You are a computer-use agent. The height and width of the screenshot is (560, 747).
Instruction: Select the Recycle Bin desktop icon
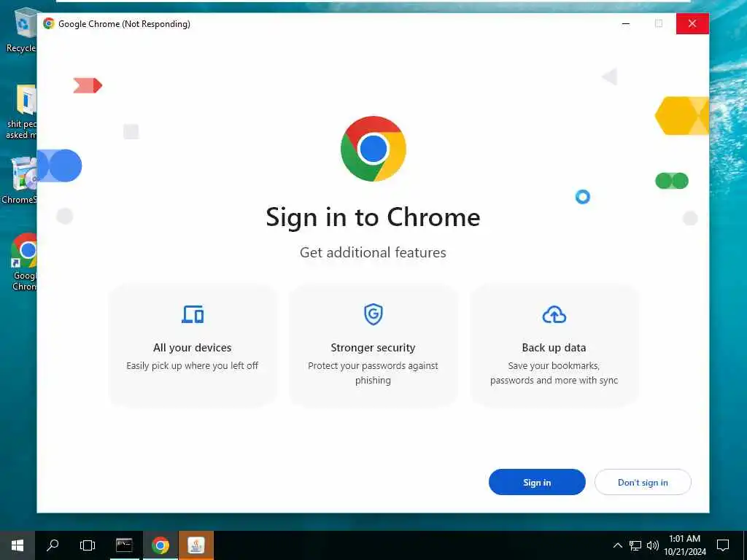(21, 30)
